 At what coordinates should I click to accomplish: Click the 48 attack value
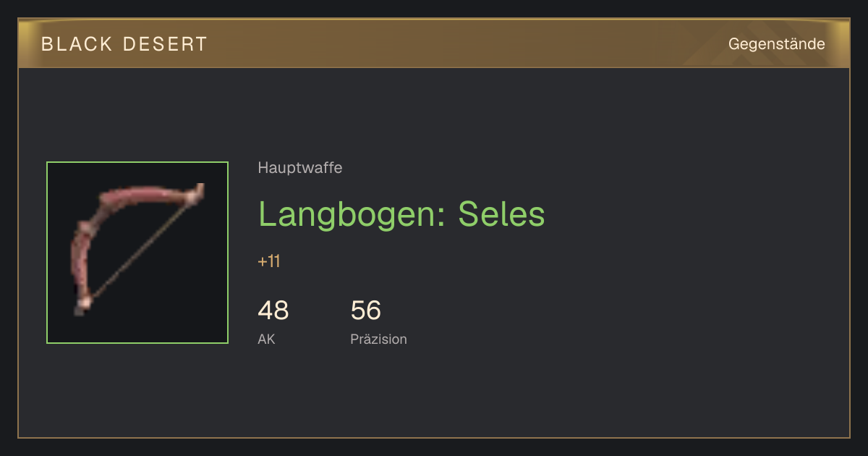[x=273, y=311]
